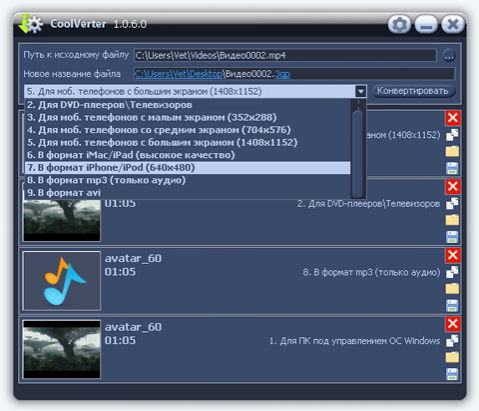
Task: Click the preset combo box showing 1408x1152
Action: [195, 91]
